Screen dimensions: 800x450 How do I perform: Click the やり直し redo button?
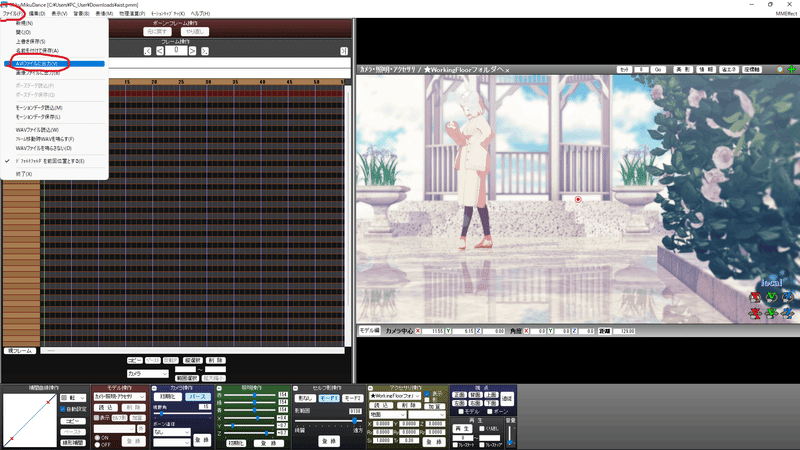pos(195,32)
